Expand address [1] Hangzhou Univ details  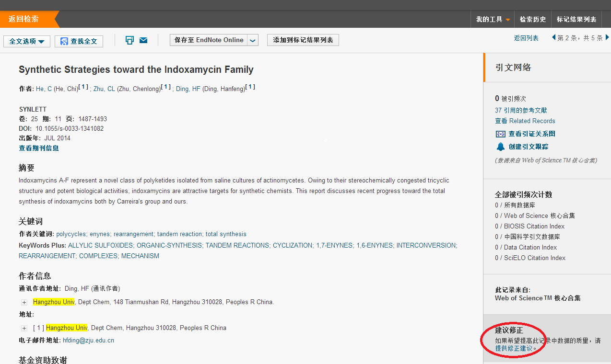point(24,328)
